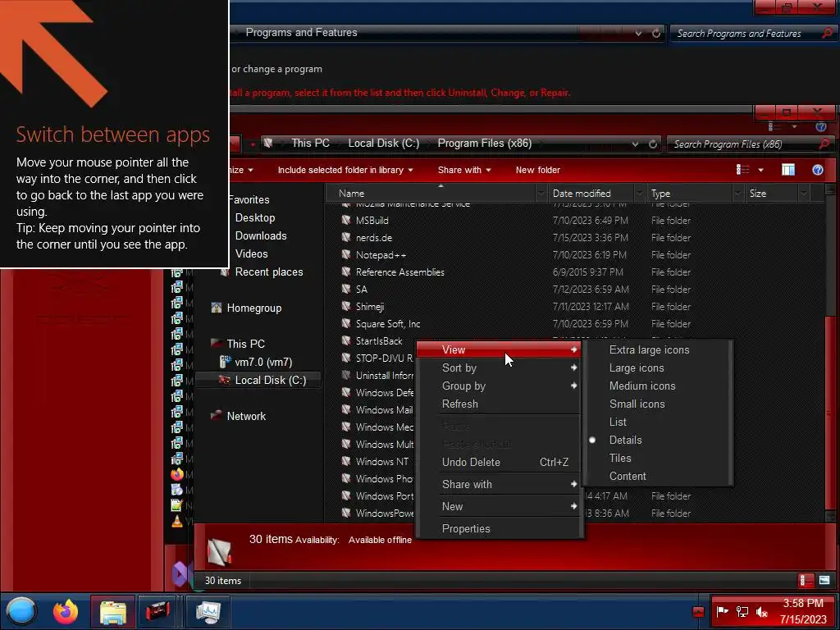Expand address dropdown in Programs and Features window
The image size is (840, 630).
tap(638, 33)
